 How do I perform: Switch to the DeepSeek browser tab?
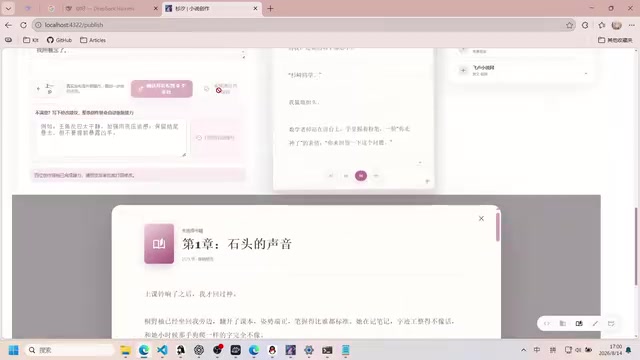106,8
